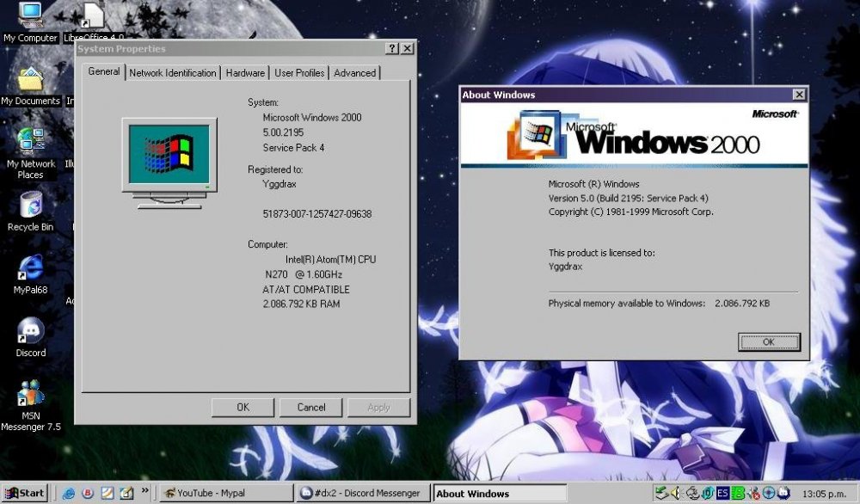Open the User Profiles tab
This screenshot has height=504, width=860.
click(x=299, y=73)
